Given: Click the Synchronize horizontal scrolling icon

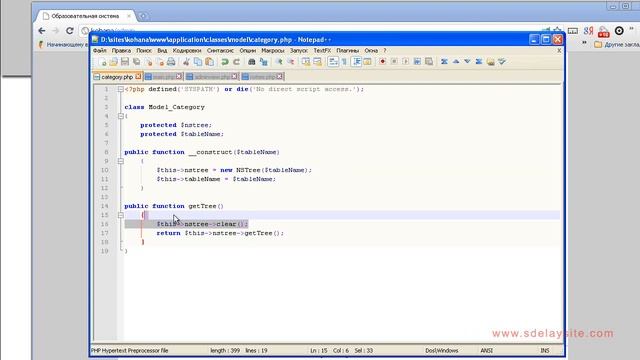Looking at the screenshot, I should pyautogui.click(x=317, y=62).
